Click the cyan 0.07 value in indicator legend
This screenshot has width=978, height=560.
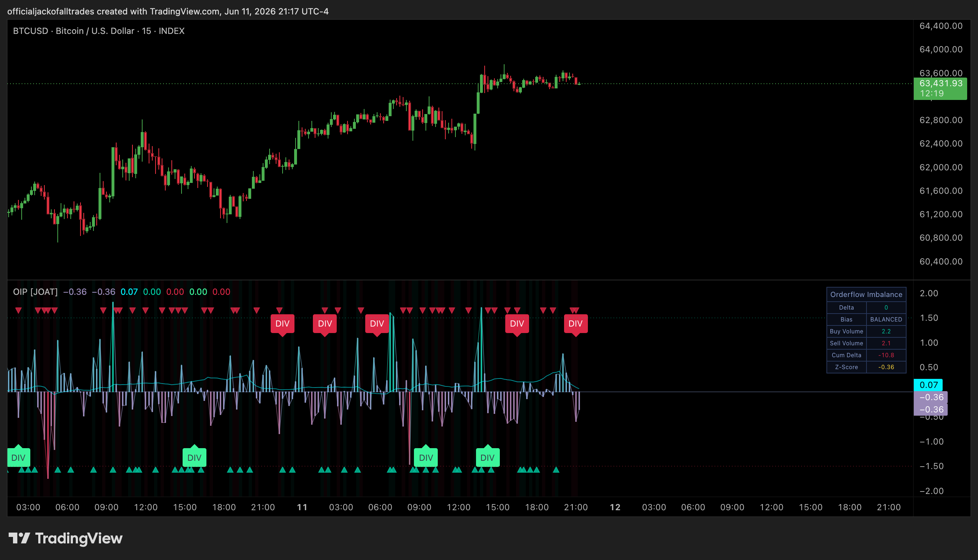tap(129, 292)
